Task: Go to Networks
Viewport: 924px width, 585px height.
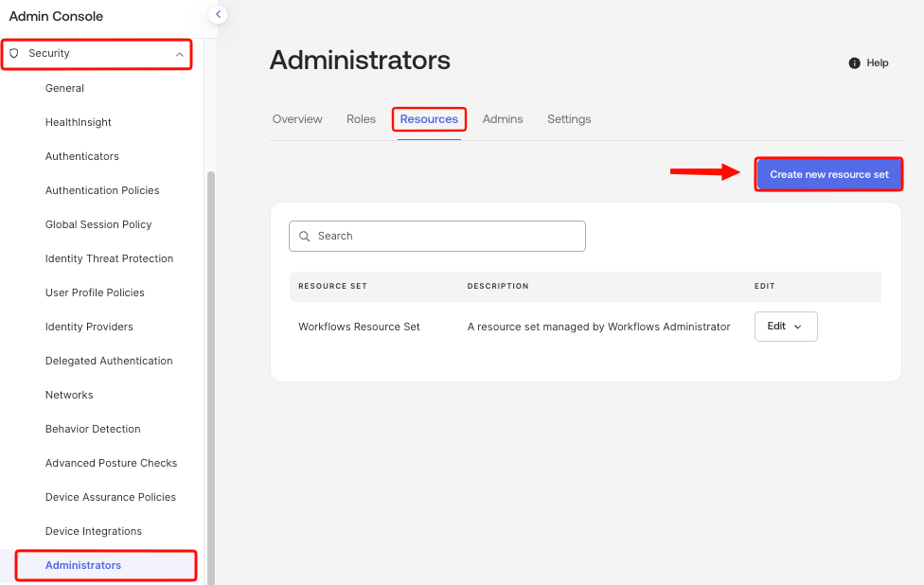Action: pos(69,396)
